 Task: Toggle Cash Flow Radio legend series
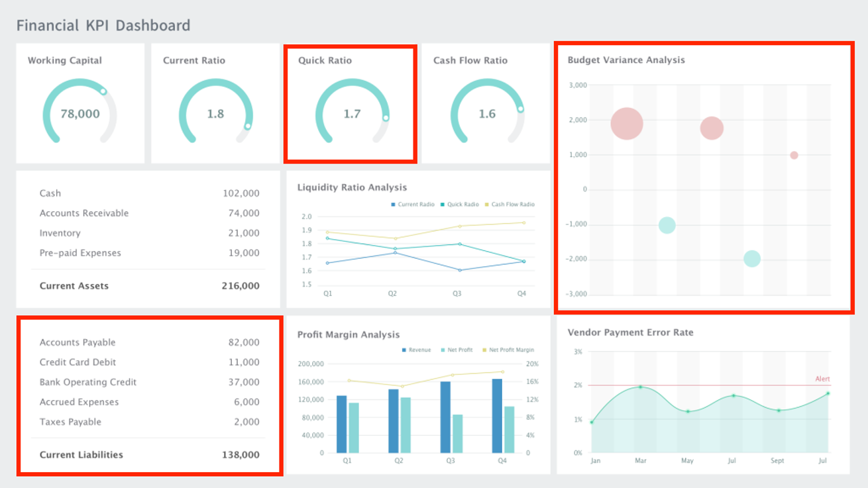509,205
